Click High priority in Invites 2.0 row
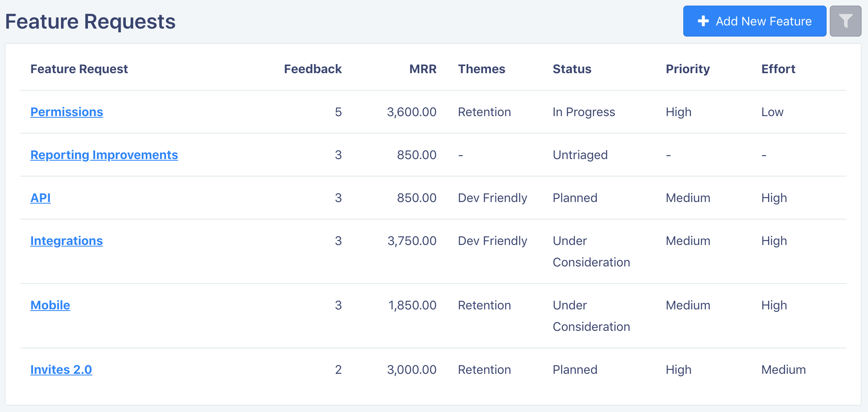868x412 pixels. [678, 370]
